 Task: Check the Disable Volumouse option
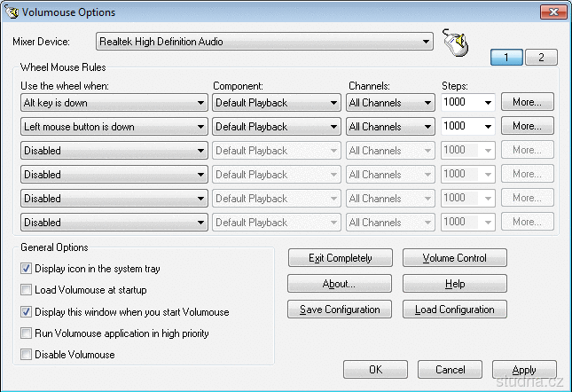pos(27,355)
